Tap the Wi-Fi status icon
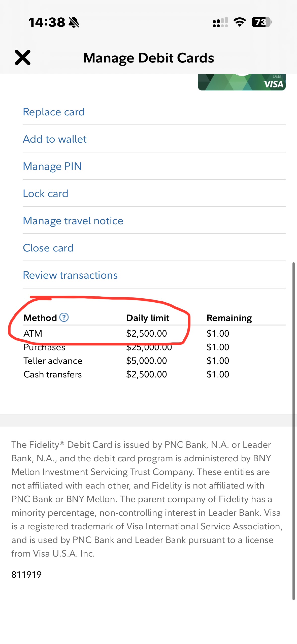The width and height of the screenshot is (297, 644). click(240, 22)
